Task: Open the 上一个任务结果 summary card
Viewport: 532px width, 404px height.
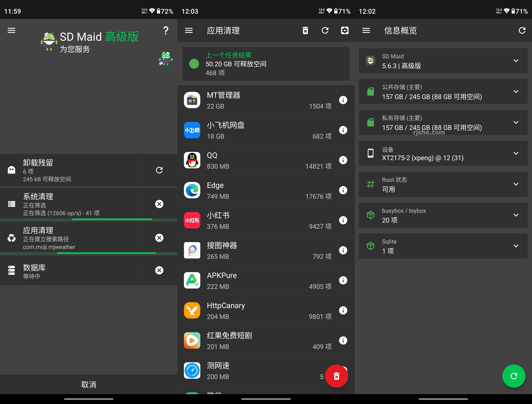Action: pyautogui.click(x=266, y=64)
